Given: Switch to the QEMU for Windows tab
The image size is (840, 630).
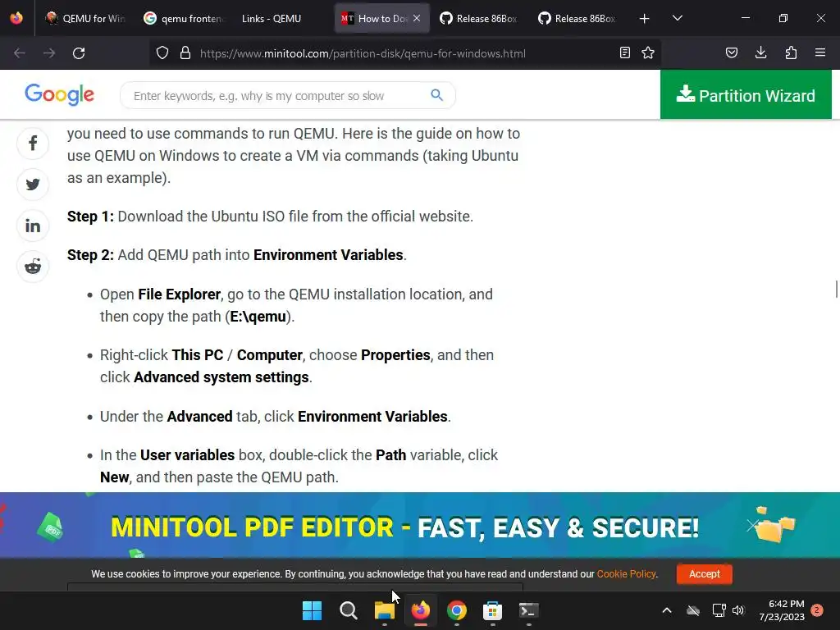Looking at the screenshot, I should tap(85, 18).
